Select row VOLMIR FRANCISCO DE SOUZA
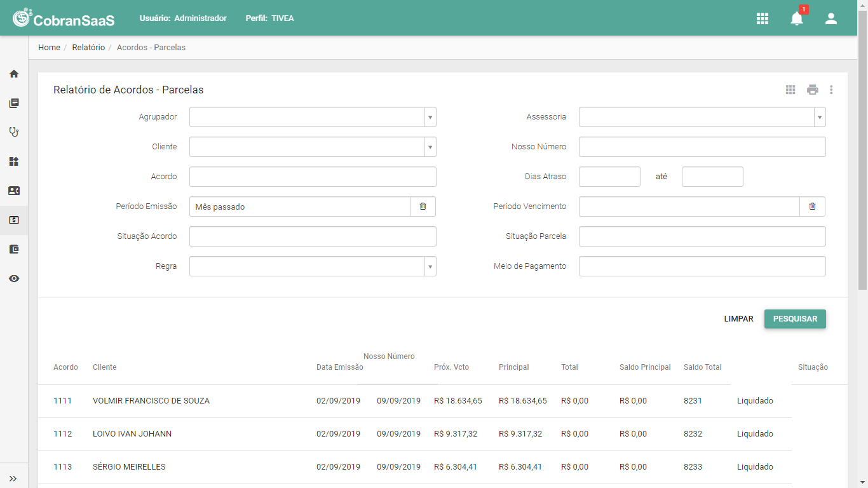Viewport: 868px width, 488px height. pos(415,401)
